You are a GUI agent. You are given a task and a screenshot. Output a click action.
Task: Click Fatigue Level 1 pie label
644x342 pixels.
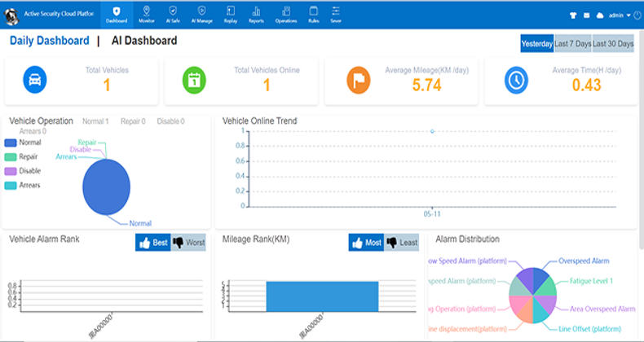[x=591, y=281]
